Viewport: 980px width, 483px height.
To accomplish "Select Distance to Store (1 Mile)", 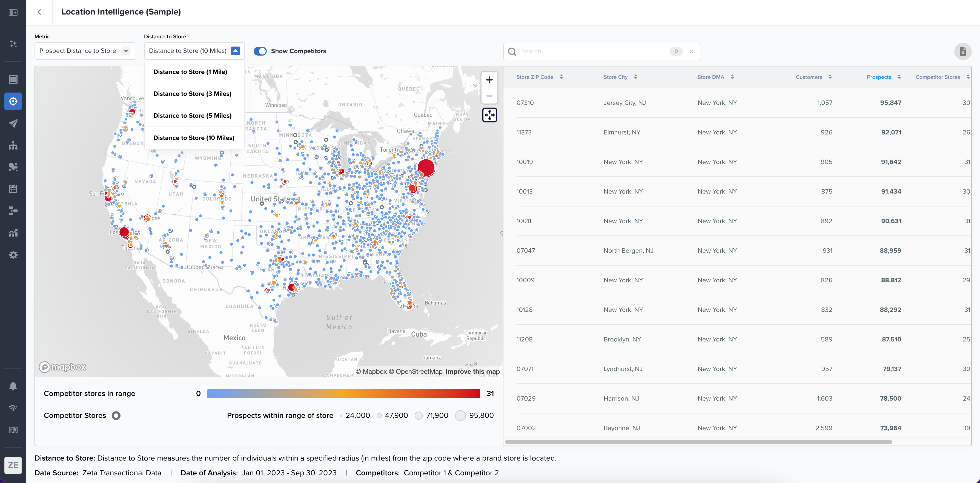I will tap(194, 72).
